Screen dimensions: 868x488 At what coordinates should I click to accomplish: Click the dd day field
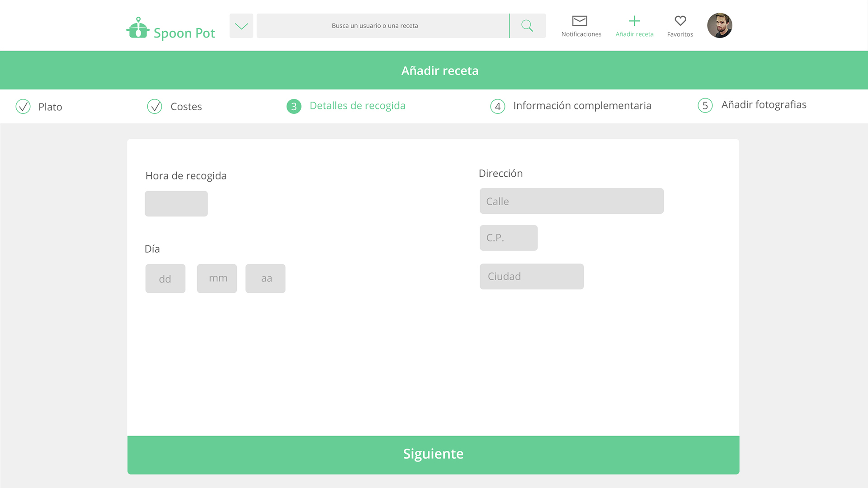point(165,278)
